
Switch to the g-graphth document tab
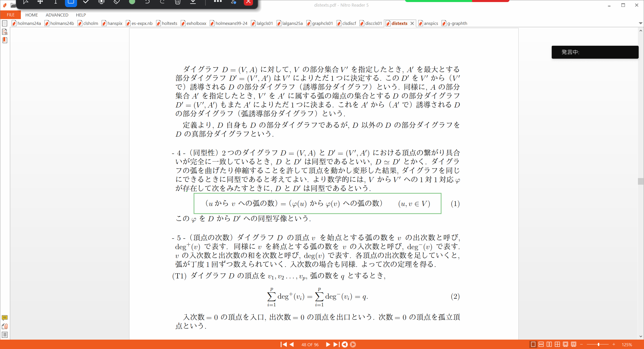click(x=454, y=23)
